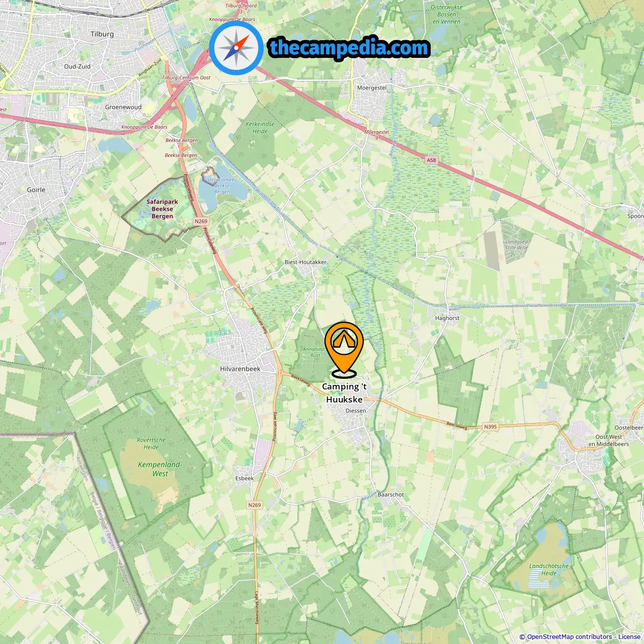Click the orange camping tent marker pin
This screenshot has height=644, width=644.
[344, 349]
